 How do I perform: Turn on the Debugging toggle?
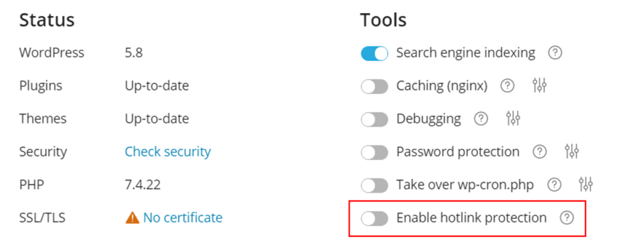[x=375, y=119]
